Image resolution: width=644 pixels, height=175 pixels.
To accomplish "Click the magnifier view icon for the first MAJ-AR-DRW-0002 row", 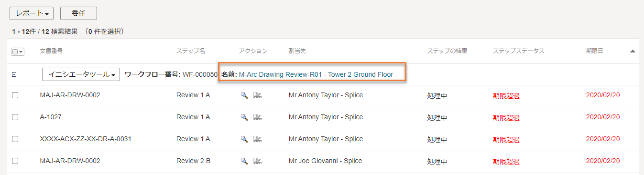I will [x=244, y=95].
